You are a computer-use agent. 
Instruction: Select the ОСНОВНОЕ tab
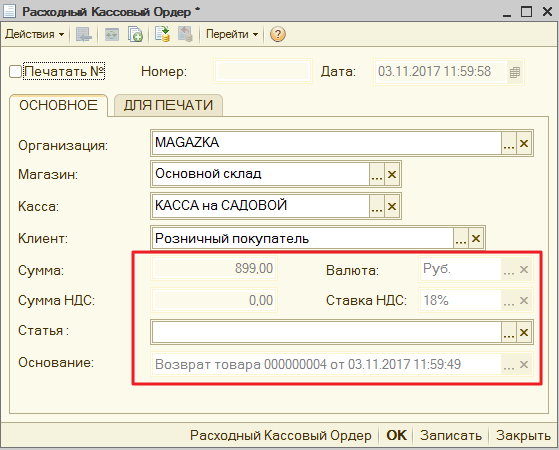click(x=58, y=106)
